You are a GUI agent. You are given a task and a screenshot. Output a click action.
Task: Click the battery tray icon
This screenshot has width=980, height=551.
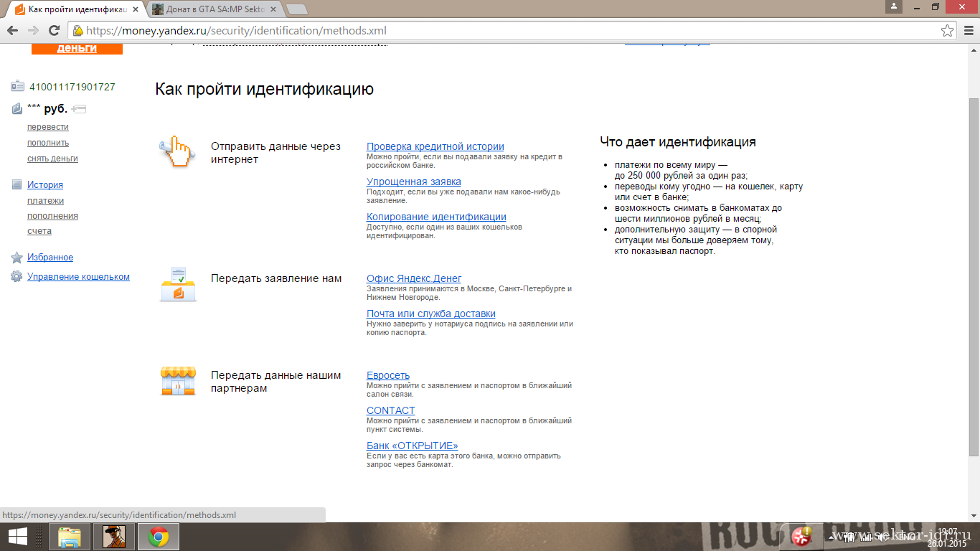point(850,537)
